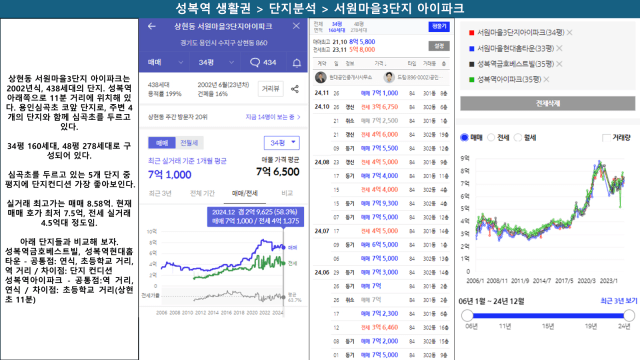Expand the 34평 dropdown in purple bar
This screenshot has height=360, width=640.
[x=216, y=62]
